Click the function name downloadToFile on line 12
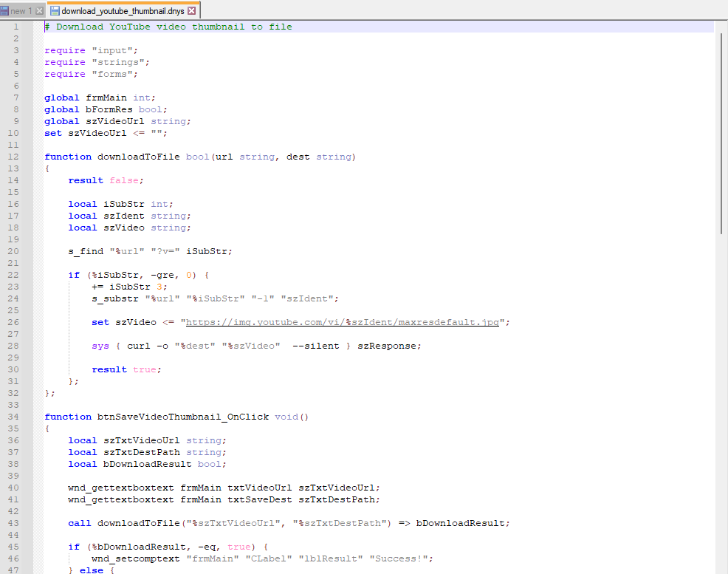728x574 pixels. coord(138,157)
